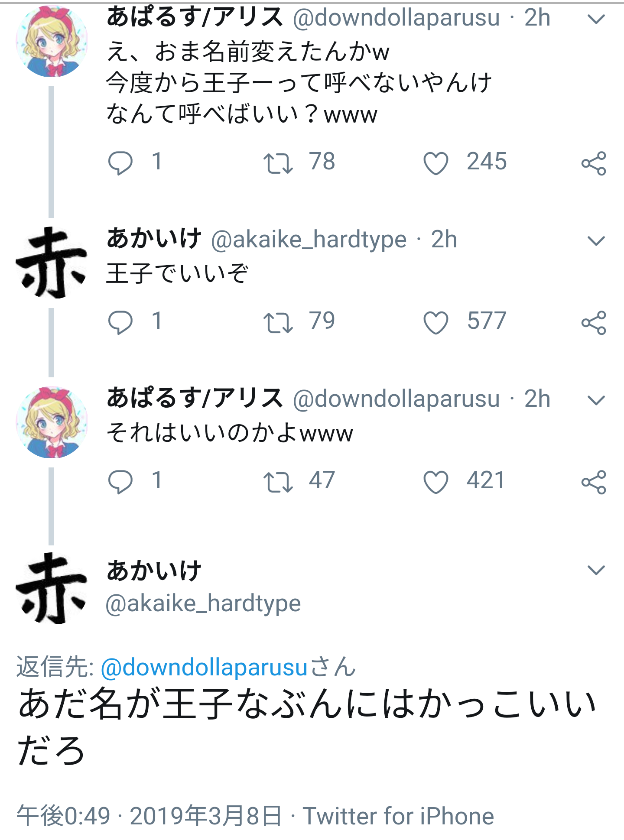This screenshot has width=624, height=840.
Task: Like the tweet with 245 likes
Action: pos(435,163)
